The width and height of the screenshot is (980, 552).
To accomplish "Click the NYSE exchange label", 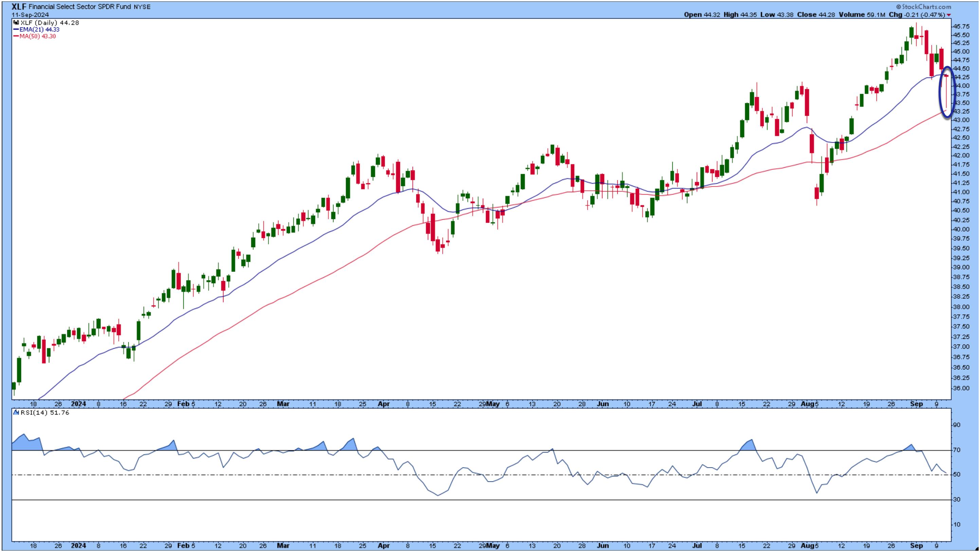I will (x=142, y=7).
